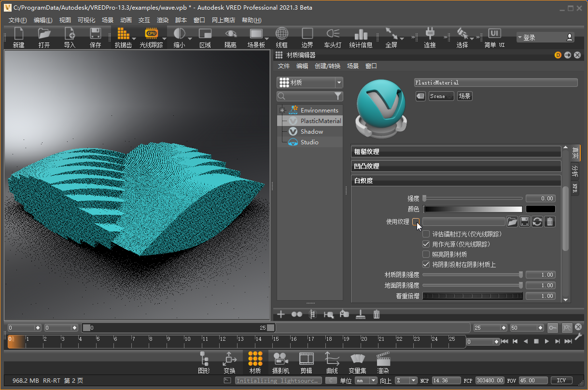Click the Wireframe (线框) toolbar icon
Image resolution: width=588 pixels, height=390 pixels.
[x=281, y=37]
